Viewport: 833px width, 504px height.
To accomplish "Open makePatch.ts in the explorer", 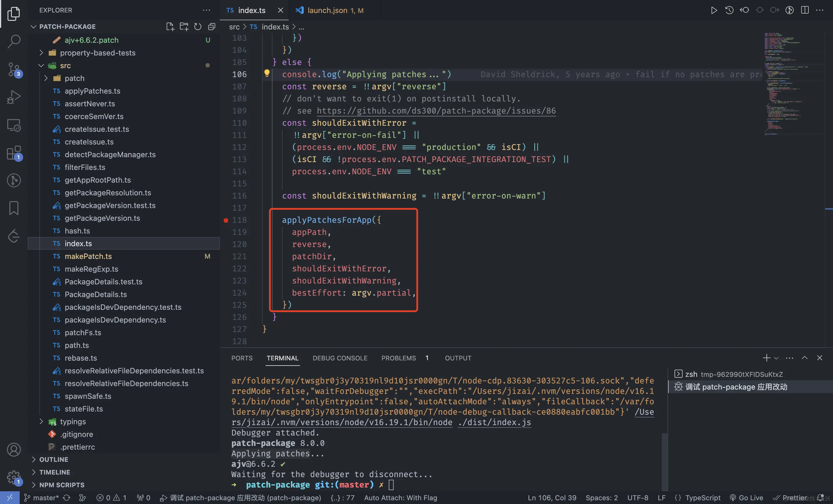I will tap(124, 256).
